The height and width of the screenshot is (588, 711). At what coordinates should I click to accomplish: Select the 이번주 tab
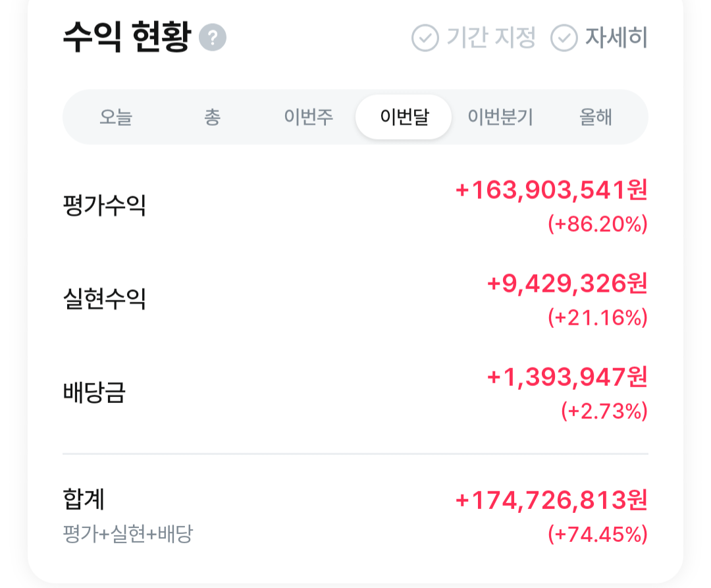point(308,117)
